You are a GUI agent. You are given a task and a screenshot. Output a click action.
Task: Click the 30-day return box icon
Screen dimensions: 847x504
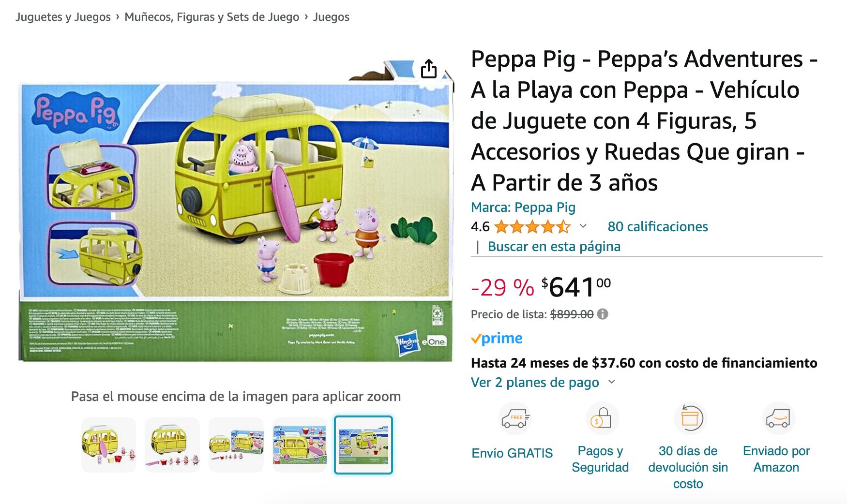689,418
